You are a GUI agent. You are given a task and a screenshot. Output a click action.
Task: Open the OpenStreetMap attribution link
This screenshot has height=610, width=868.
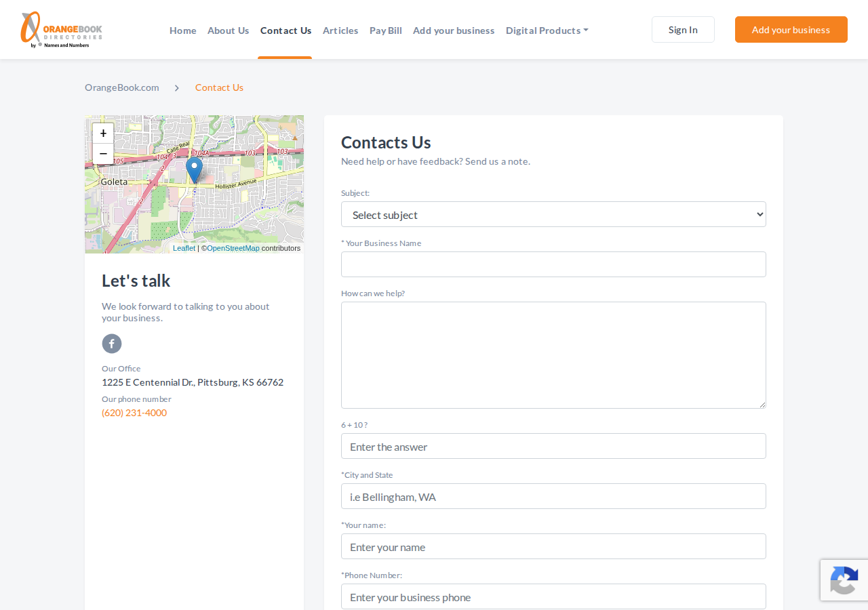coord(233,248)
